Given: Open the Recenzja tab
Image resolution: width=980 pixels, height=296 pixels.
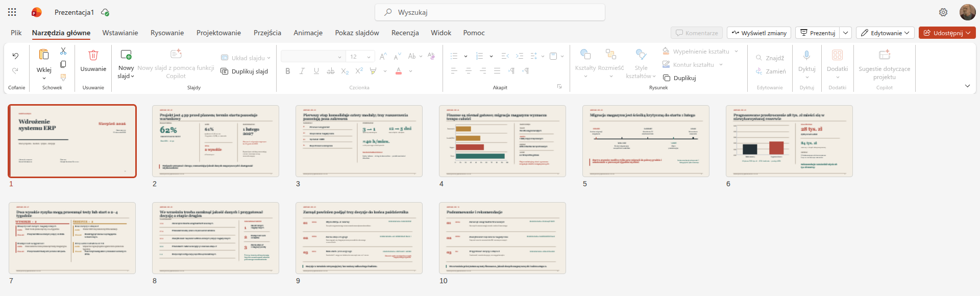Looking at the screenshot, I should pos(405,33).
